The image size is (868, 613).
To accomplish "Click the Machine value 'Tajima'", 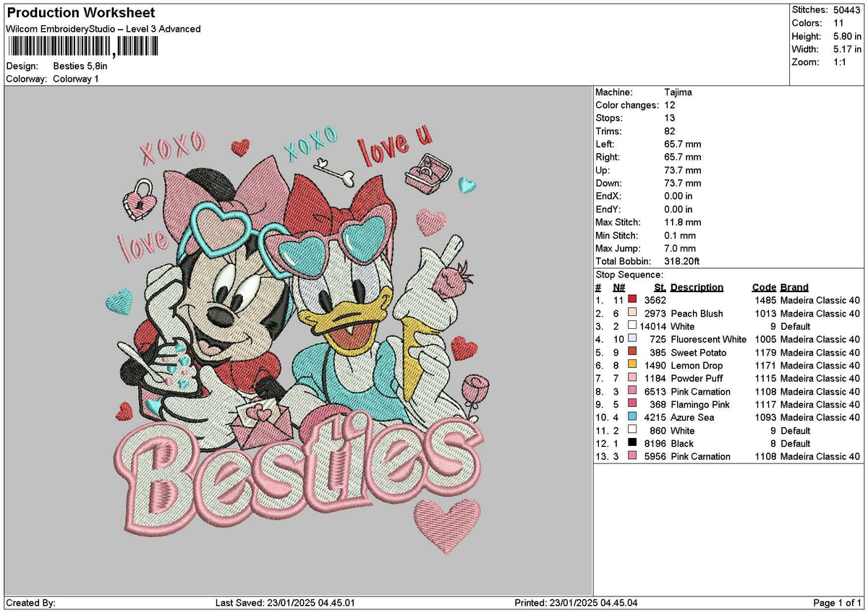I will pos(678,93).
